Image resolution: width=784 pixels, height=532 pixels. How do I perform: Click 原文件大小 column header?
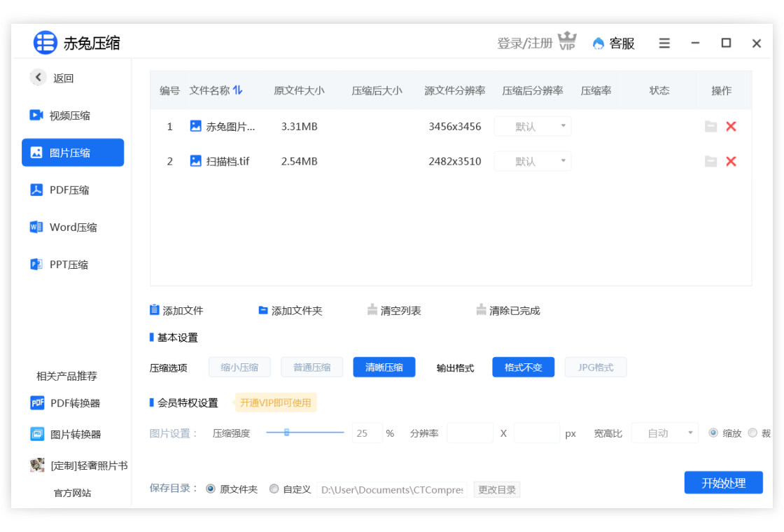[x=299, y=90]
